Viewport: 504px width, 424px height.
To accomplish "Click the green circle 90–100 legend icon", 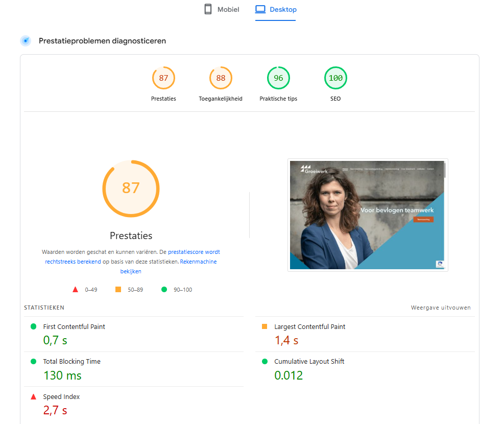I will tap(164, 290).
